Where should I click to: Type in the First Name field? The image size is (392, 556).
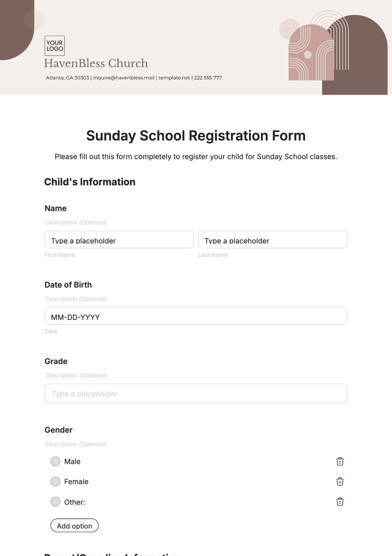tap(119, 240)
